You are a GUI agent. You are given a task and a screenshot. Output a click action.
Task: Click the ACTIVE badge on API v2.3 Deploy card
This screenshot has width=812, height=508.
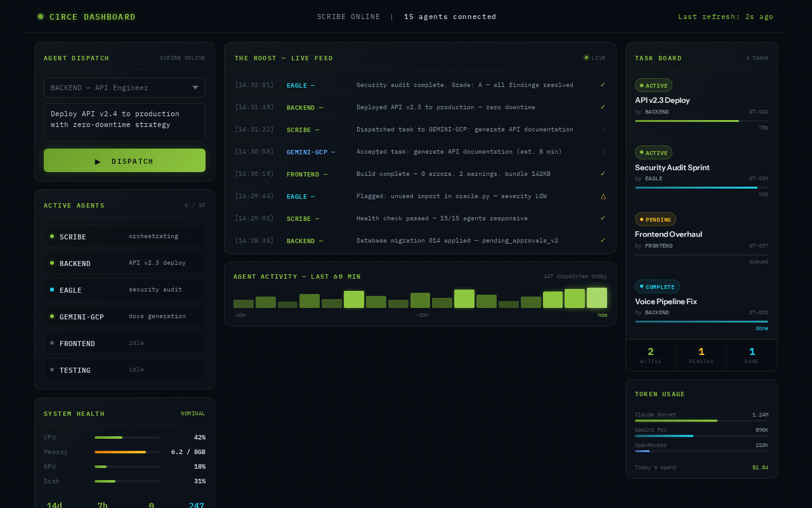click(653, 85)
